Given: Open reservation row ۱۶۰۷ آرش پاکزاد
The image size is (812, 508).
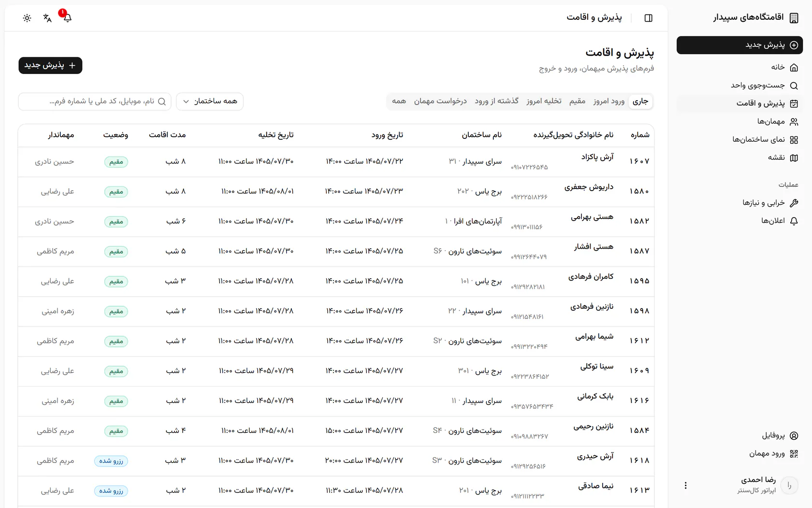Looking at the screenshot, I should click(336, 162).
